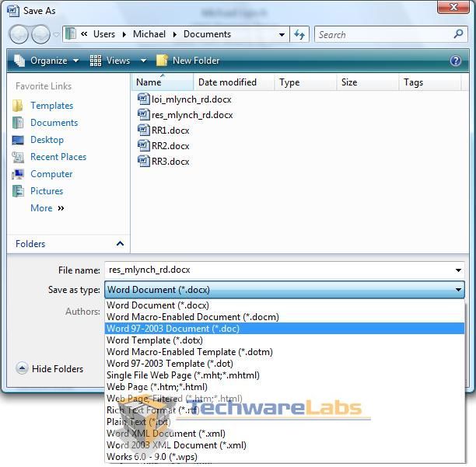
Task: Select Word XML Document (*.xml)
Action: point(285,434)
